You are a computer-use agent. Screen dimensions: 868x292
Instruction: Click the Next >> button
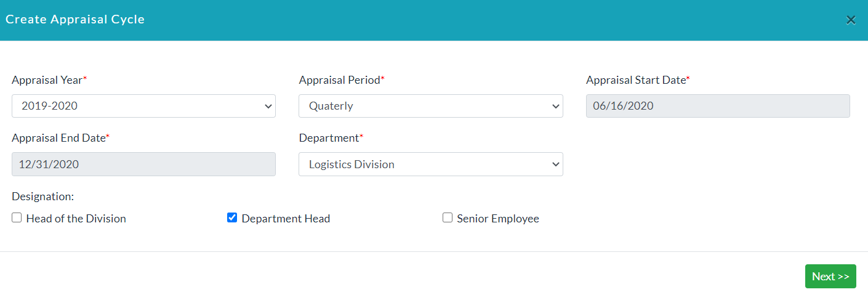pos(830,276)
